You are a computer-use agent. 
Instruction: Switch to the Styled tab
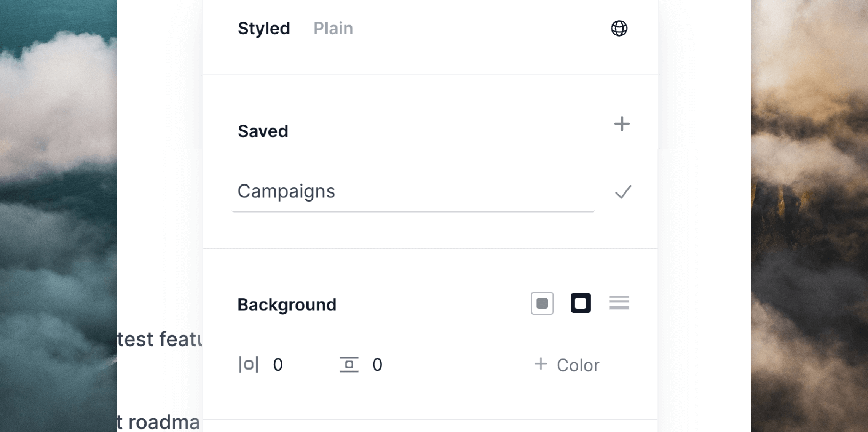coord(263,29)
